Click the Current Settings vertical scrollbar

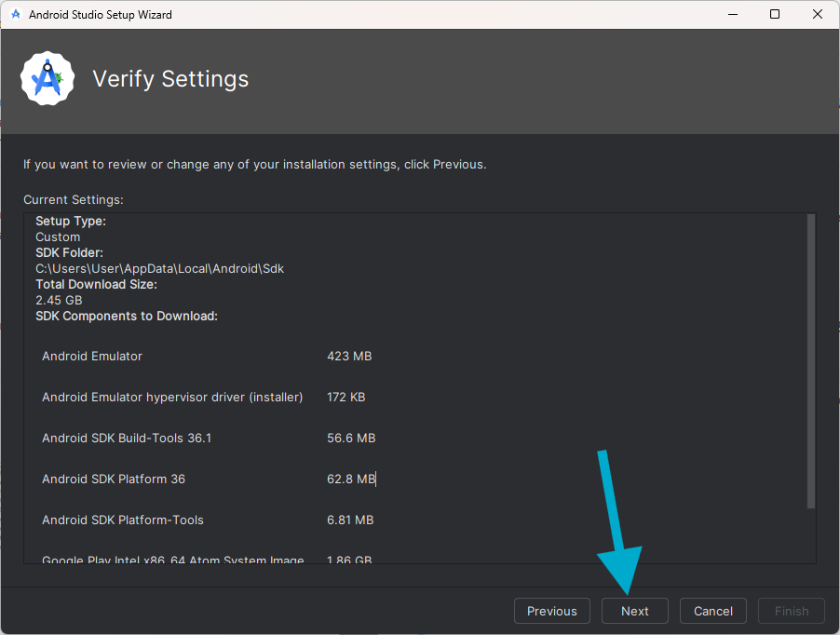pyautogui.click(x=810, y=361)
